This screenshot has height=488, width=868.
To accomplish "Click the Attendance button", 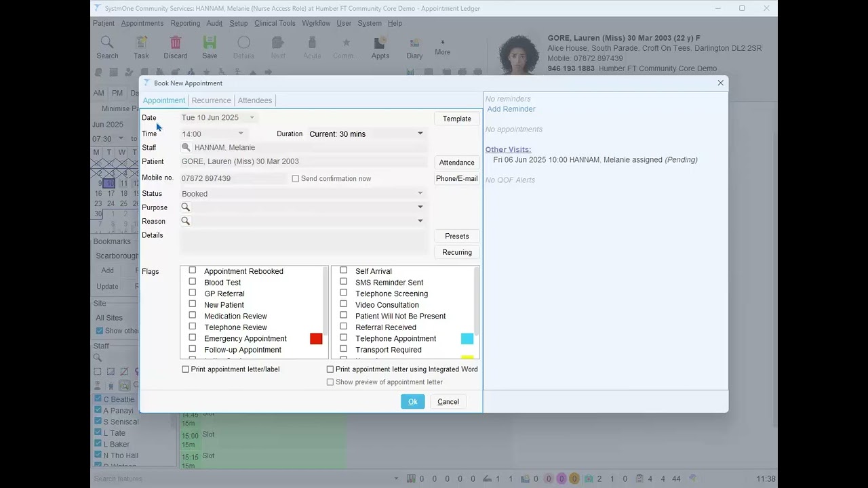I will (457, 163).
